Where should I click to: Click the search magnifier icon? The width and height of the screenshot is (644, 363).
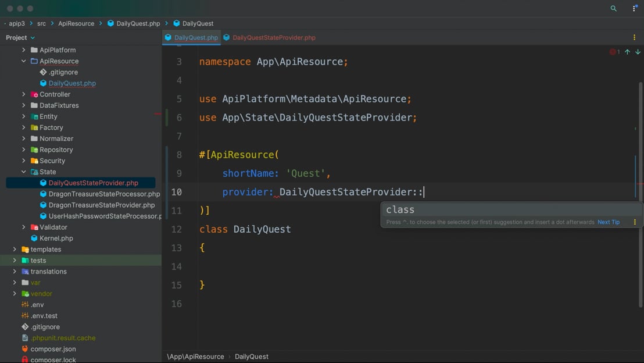613,9
